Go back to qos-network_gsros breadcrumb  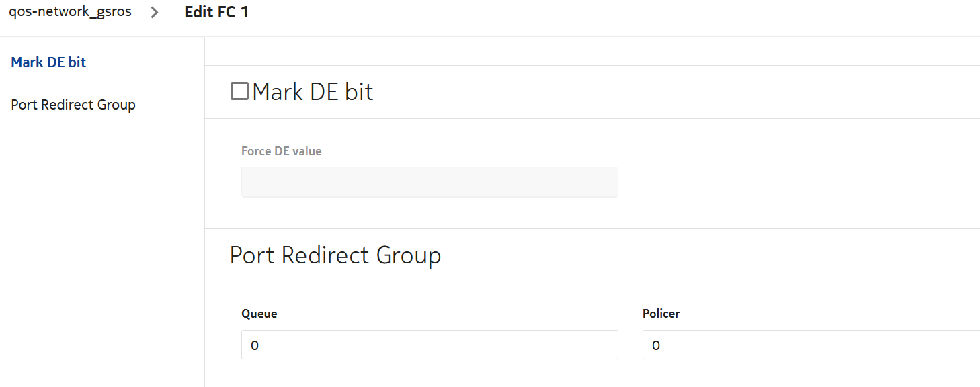tap(70, 12)
